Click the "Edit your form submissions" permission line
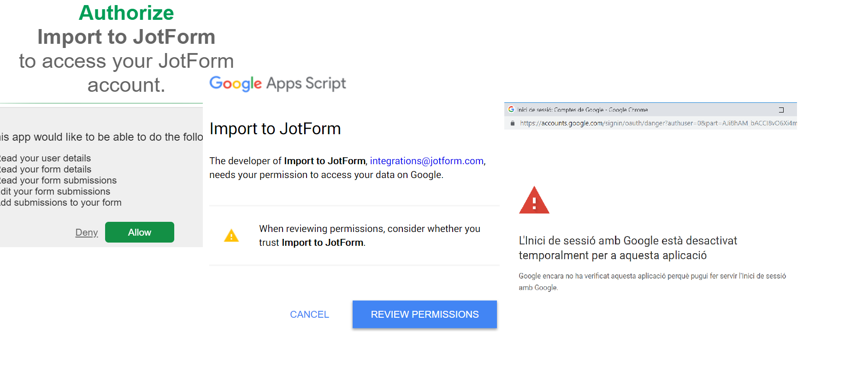Viewport: 868px width, 374px height. (55, 191)
